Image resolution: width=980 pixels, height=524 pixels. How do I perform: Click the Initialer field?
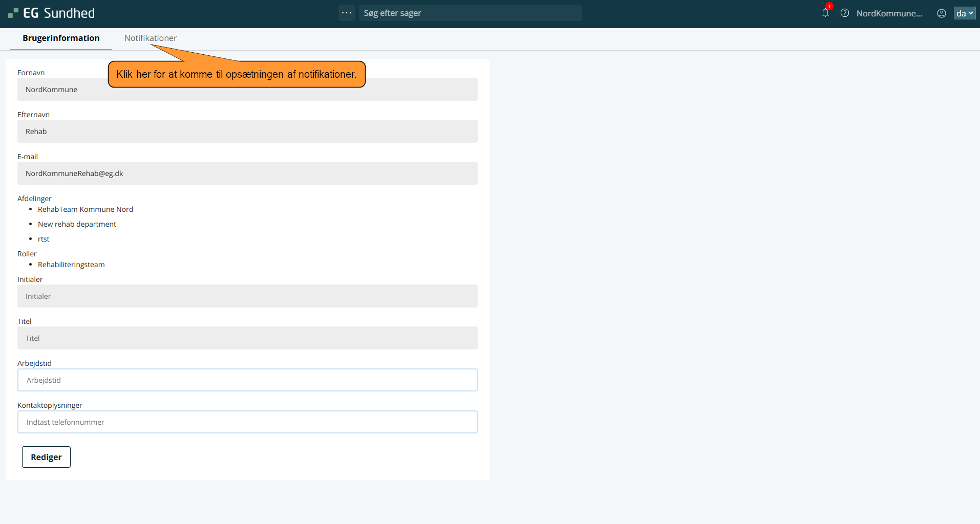coord(247,296)
